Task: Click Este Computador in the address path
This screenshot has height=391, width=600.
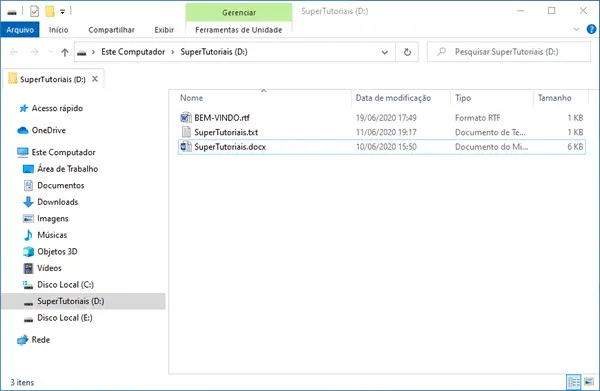Action: [133, 52]
